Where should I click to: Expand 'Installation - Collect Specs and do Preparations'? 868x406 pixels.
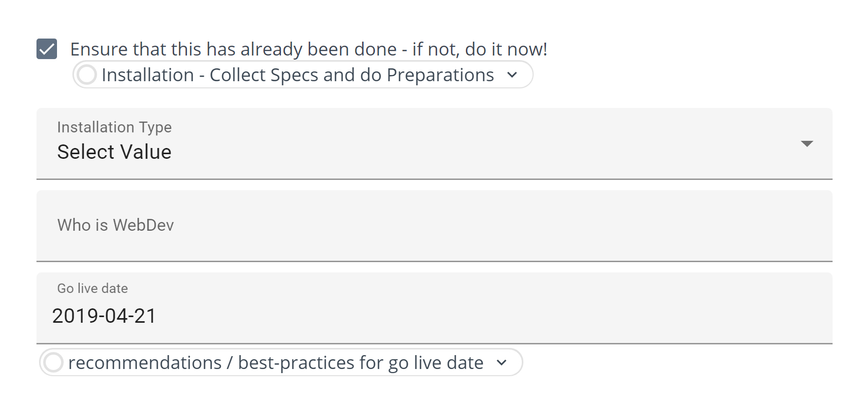point(512,75)
